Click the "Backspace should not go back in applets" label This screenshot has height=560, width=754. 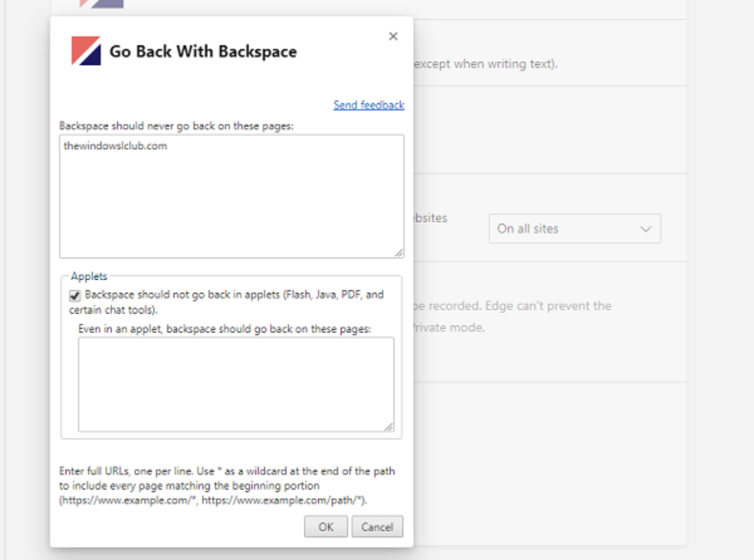point(234,295)
